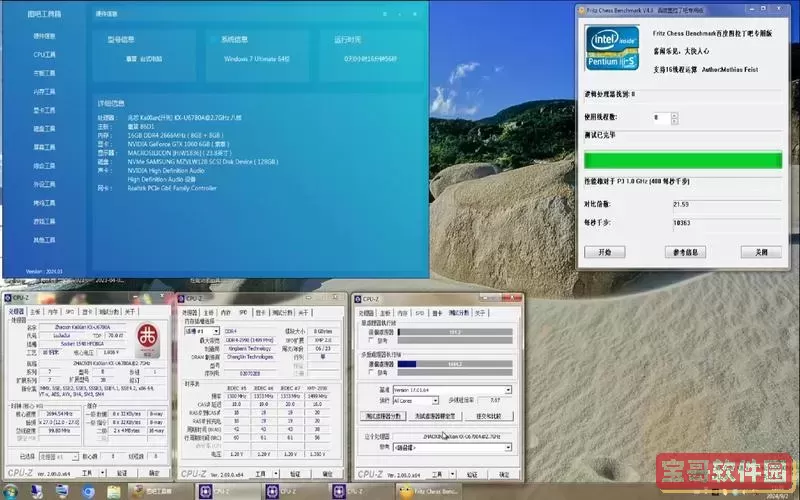Click the 每秒千步 value 10363

682,223
